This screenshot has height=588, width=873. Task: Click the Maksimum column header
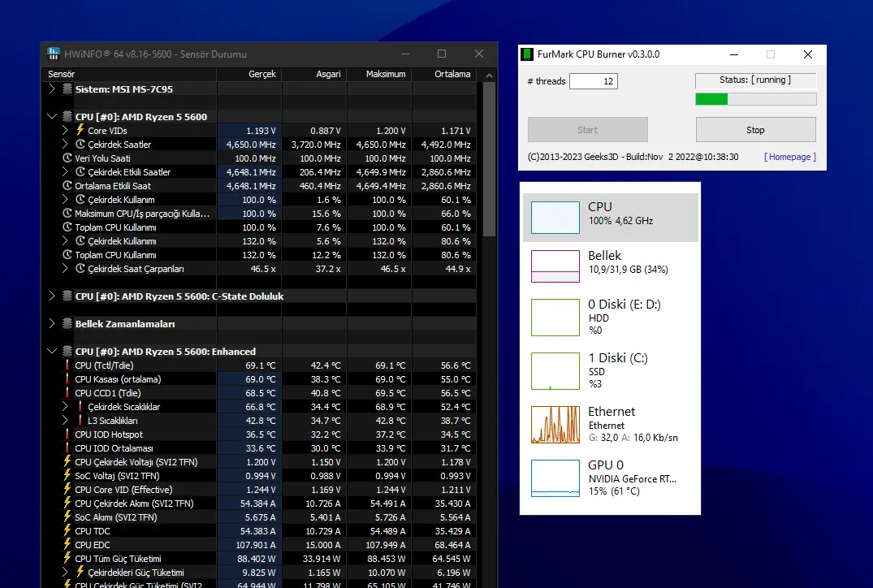(x=379, y=74)
